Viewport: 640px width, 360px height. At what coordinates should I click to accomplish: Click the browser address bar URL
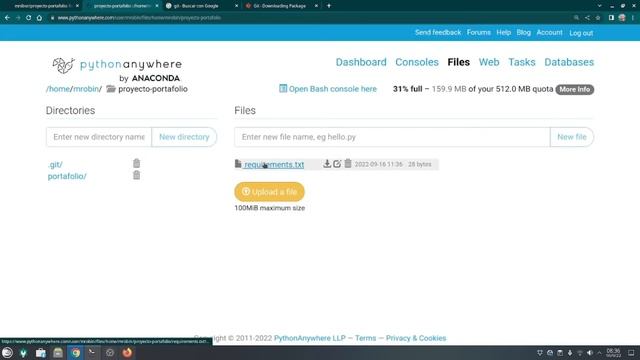tap(139, 18)
